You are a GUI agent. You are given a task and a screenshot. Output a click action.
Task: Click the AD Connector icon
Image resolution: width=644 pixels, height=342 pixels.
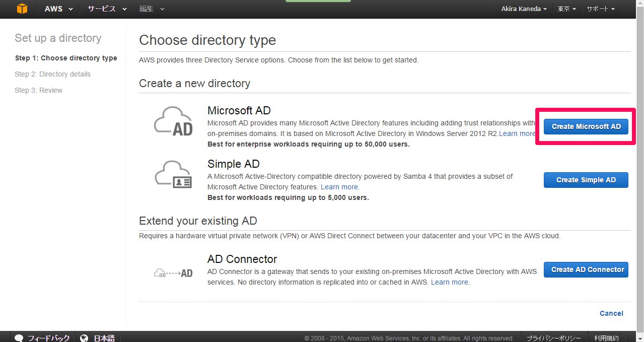tap(173, 273)
